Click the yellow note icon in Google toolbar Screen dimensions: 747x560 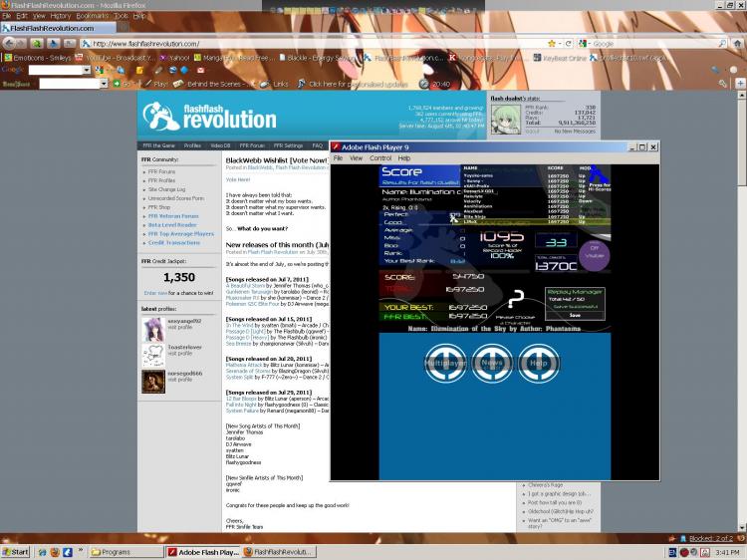(139, 70)
